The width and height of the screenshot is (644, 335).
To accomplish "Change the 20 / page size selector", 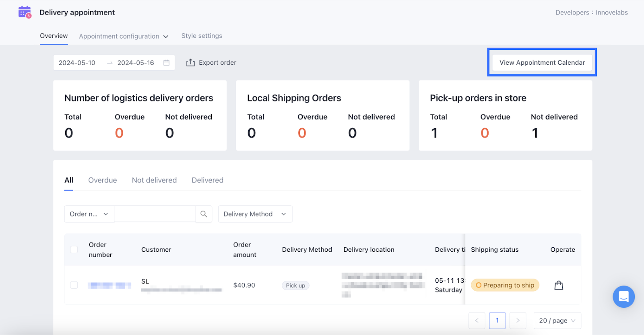I will [557, 321].
